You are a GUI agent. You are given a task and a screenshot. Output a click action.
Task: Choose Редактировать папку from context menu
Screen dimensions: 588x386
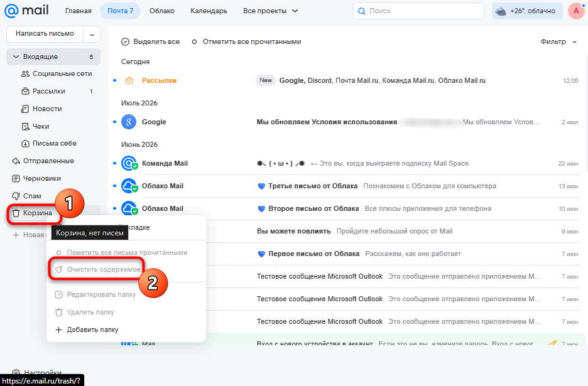click(x=126, y=294)
